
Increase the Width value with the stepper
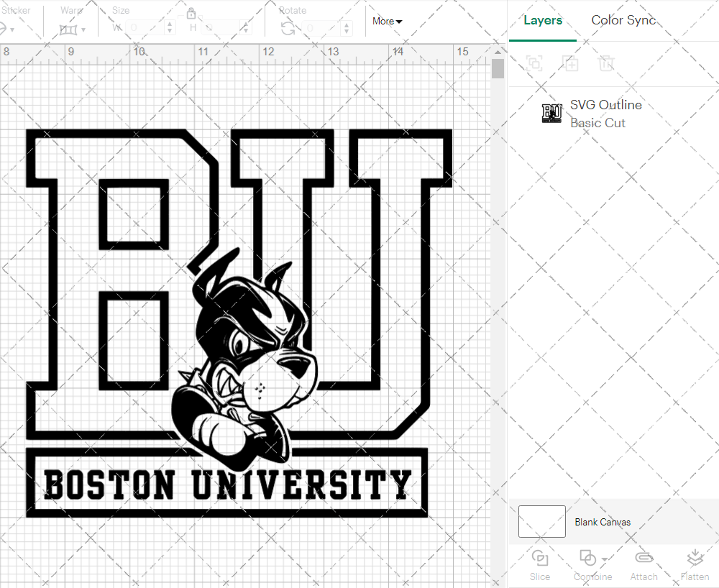click(170, 24)
